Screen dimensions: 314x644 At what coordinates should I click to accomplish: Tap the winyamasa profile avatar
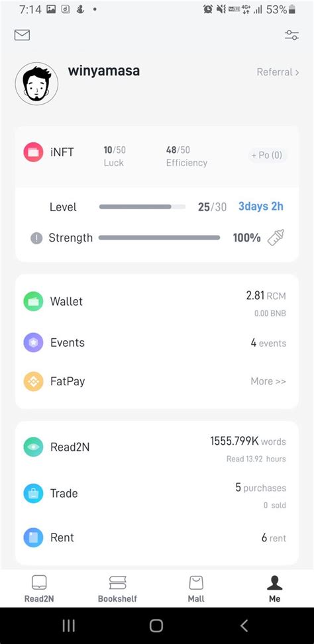click(x=36, y=84)
